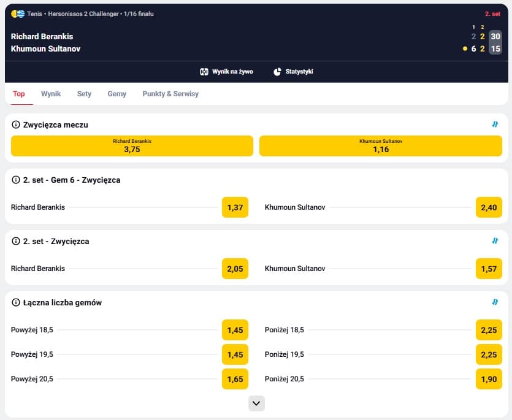The image size is (512, 420).
Task: Click the Poniżej 20,5 odds of 1,90
Action: point(488,379)
